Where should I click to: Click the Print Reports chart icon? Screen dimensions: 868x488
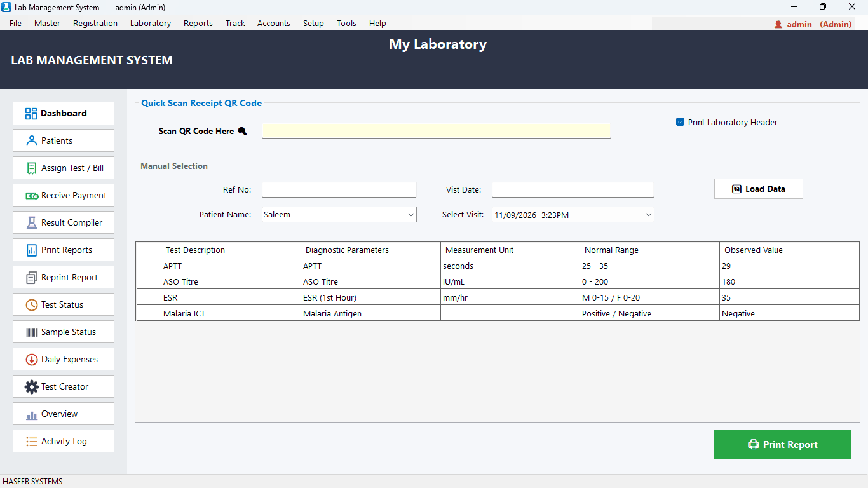(32, 250)
